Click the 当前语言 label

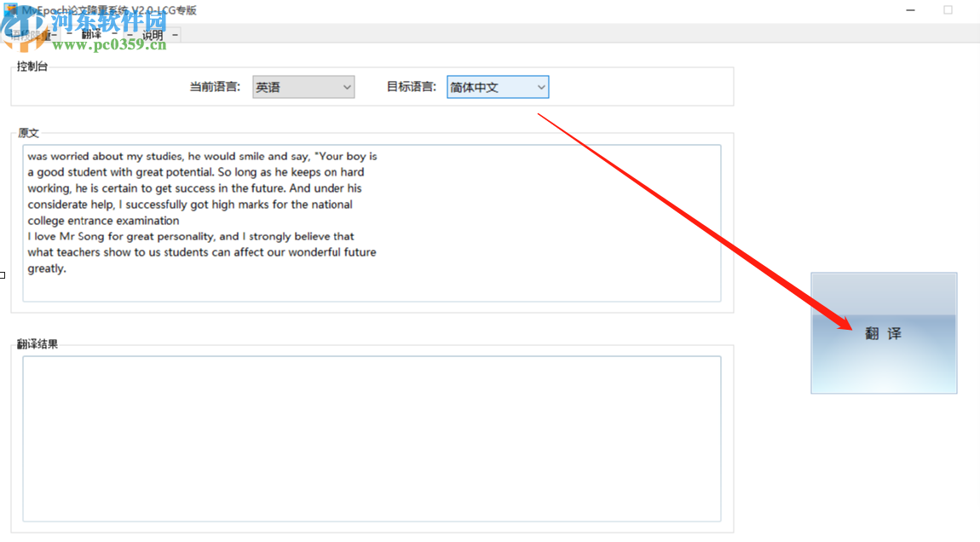coord(215,87)
